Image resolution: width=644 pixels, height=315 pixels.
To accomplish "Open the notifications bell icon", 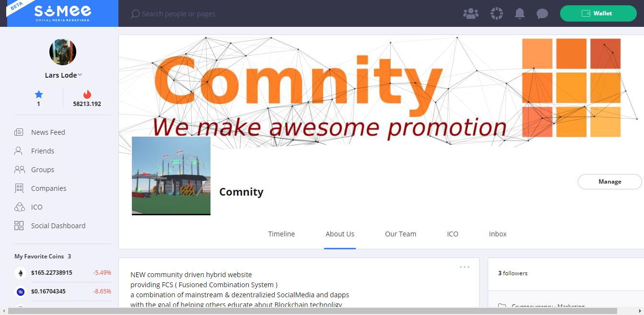I will [x=520, y=13].
